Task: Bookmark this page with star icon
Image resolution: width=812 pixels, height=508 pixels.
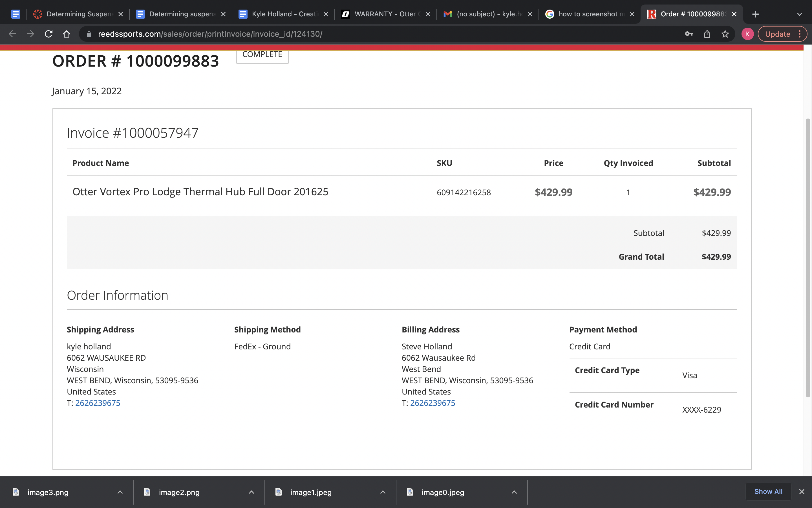Action: tap(725, 34)
